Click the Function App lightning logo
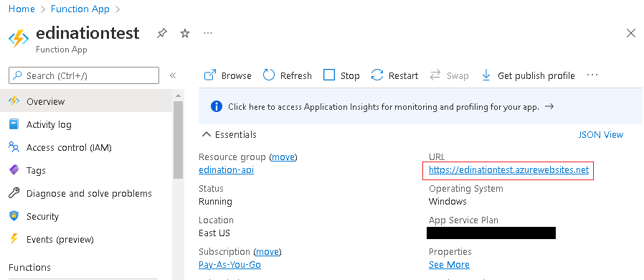644x280 pixels. click(19, 38)
